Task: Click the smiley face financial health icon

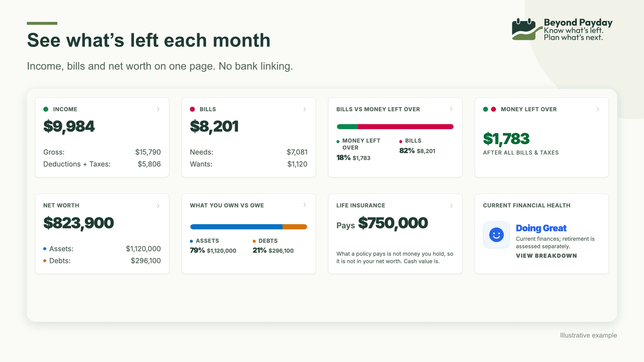Action: point(496,235)
